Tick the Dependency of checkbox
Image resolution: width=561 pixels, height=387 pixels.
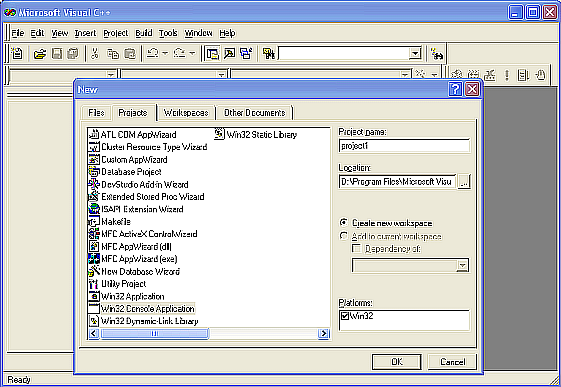tap(356, 248)
